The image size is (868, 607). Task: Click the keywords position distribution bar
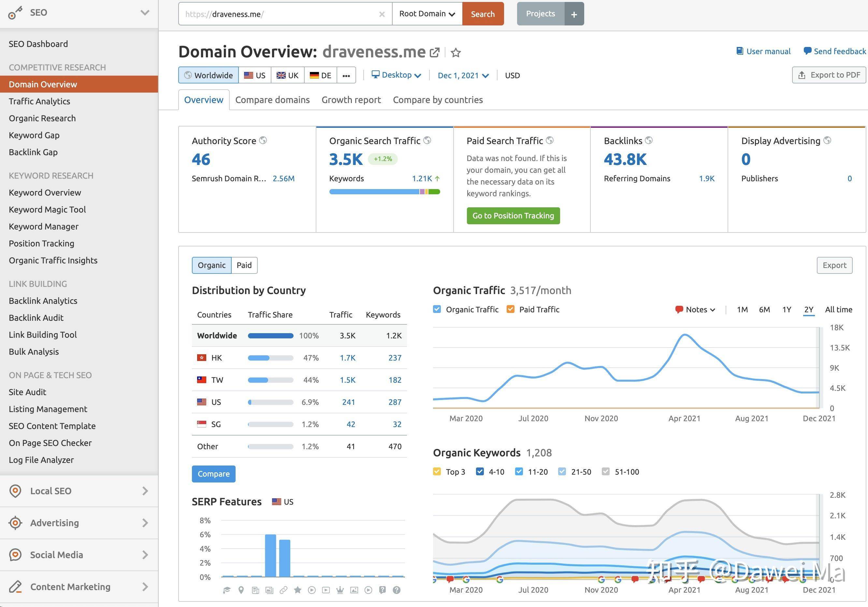tap(384, 192)
